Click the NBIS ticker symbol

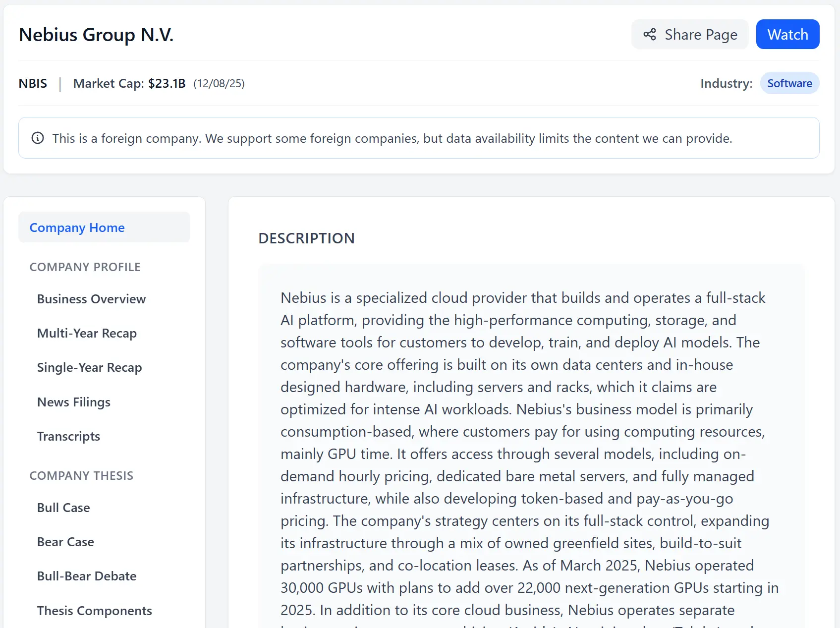pos(33,83)
